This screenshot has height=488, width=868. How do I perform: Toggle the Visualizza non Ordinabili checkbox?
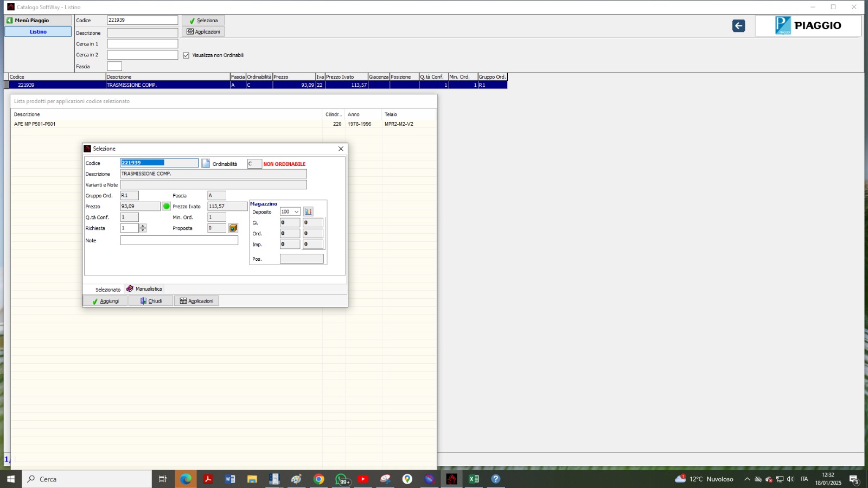tap(186, 55)
